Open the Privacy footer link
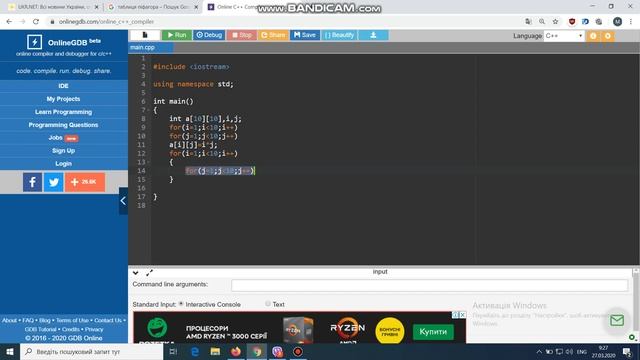 (x=94, y=329)
